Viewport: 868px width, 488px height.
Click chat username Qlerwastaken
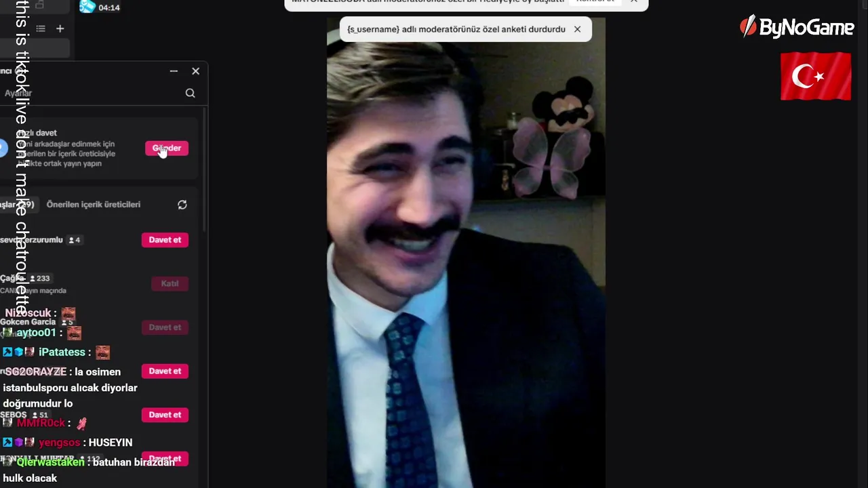51,462
